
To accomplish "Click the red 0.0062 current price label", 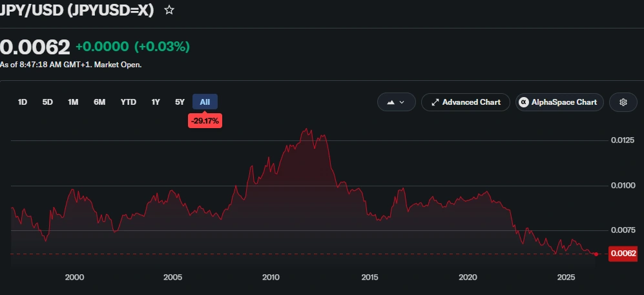I will (623, 254).
